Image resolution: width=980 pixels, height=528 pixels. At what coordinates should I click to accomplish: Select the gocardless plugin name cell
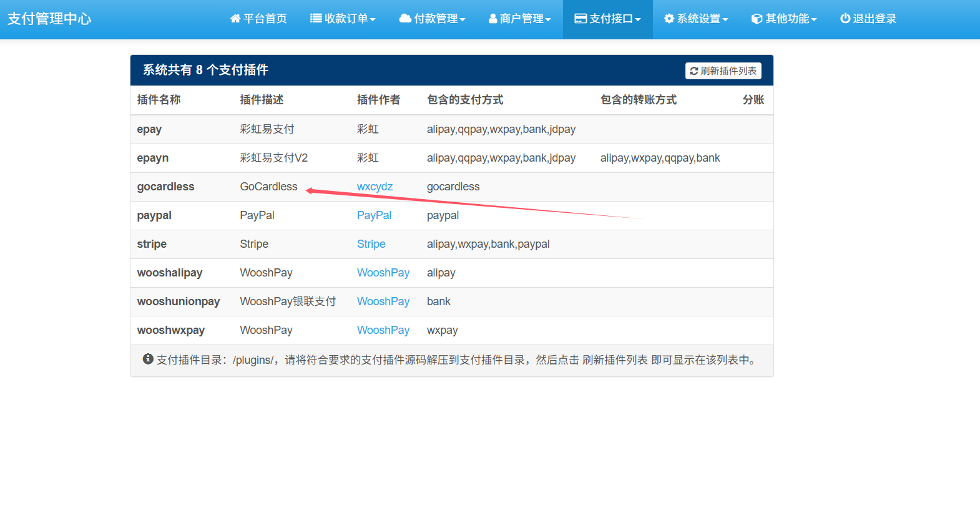(x=165, y=187)
